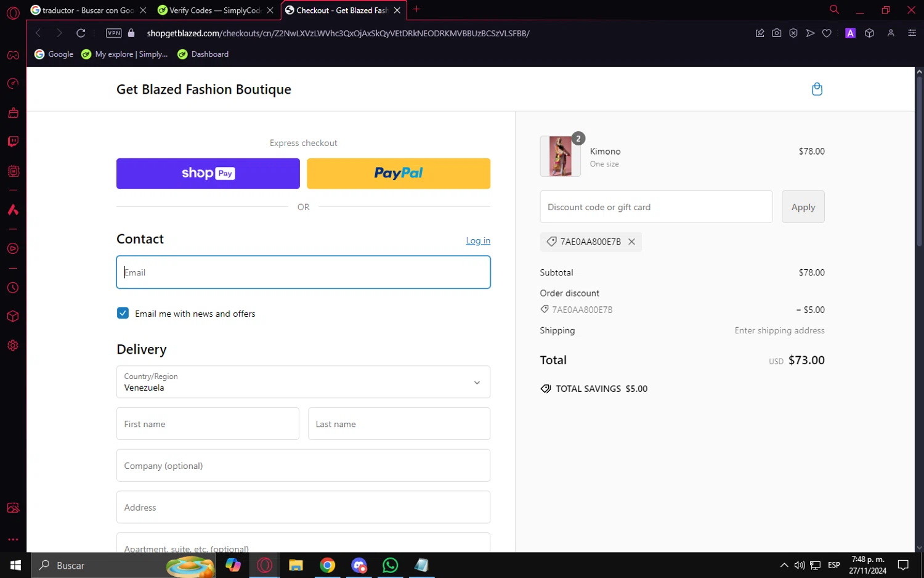924x578 pixels.
Task: Open the Google bookmark
Action: tap(54, 54)
